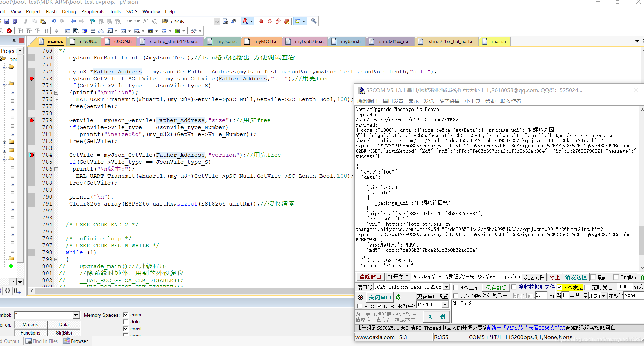Image resolution: width=644 pixels, height=346 pixels.
Task: Expand the editor tab list dropdown arrow
Action: (637, 41)
